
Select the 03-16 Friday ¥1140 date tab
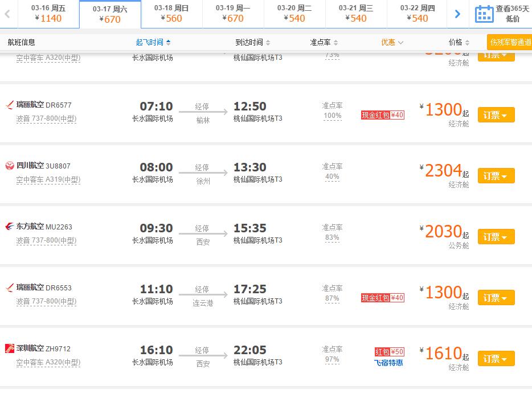pos(48,14)
